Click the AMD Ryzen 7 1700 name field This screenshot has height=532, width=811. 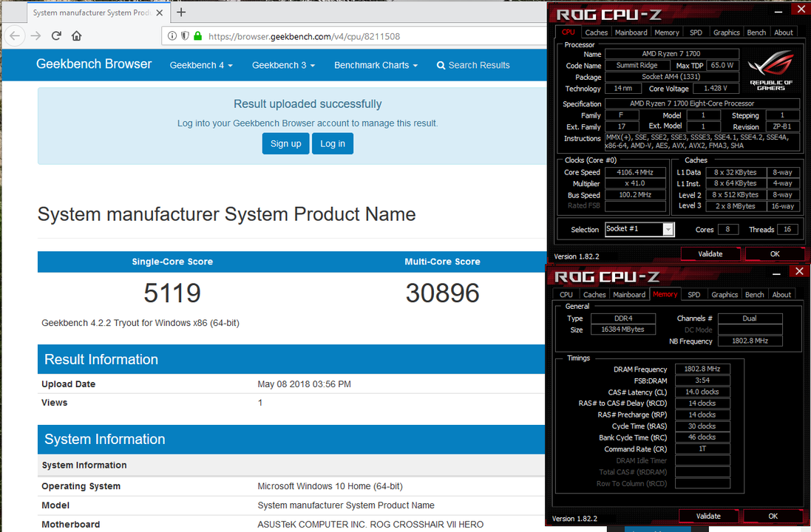coord(671,53)
